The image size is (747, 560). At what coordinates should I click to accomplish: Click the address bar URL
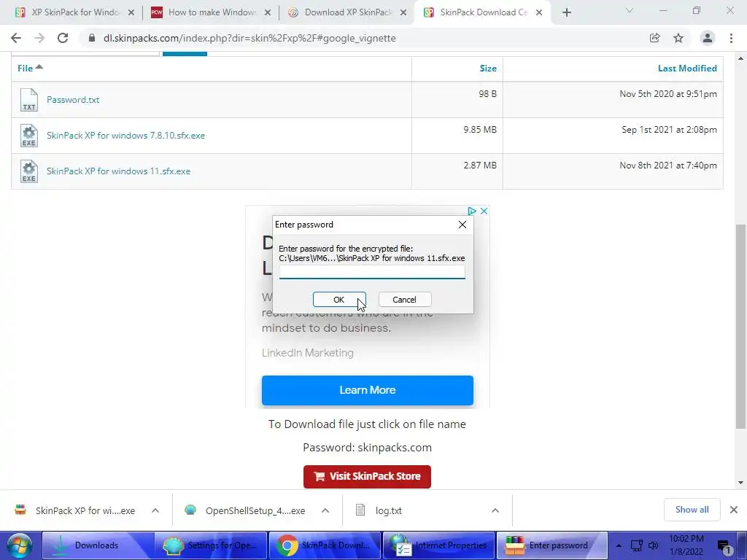click(249, 38)
